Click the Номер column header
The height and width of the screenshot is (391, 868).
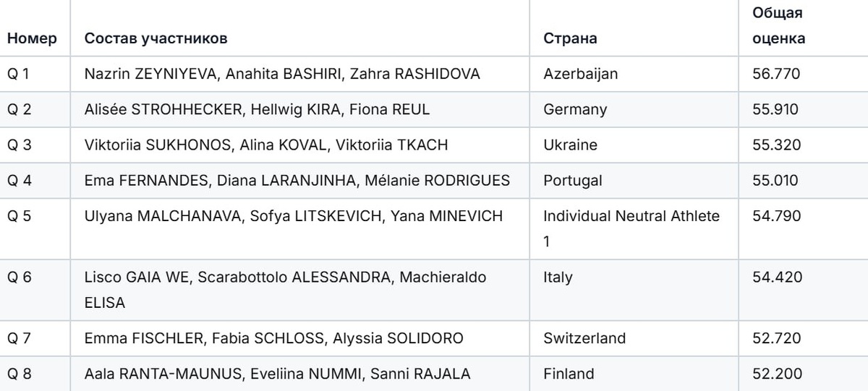32,39
